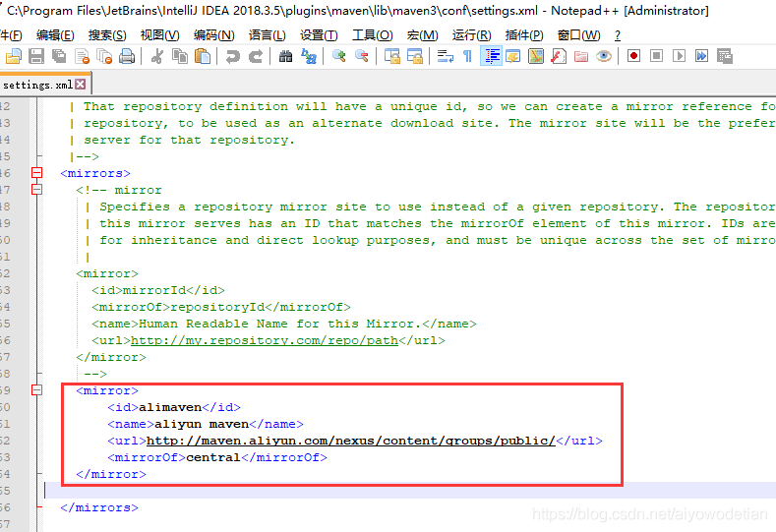
Task: Open the 语言(L) menu
Action: coord(267,35)
